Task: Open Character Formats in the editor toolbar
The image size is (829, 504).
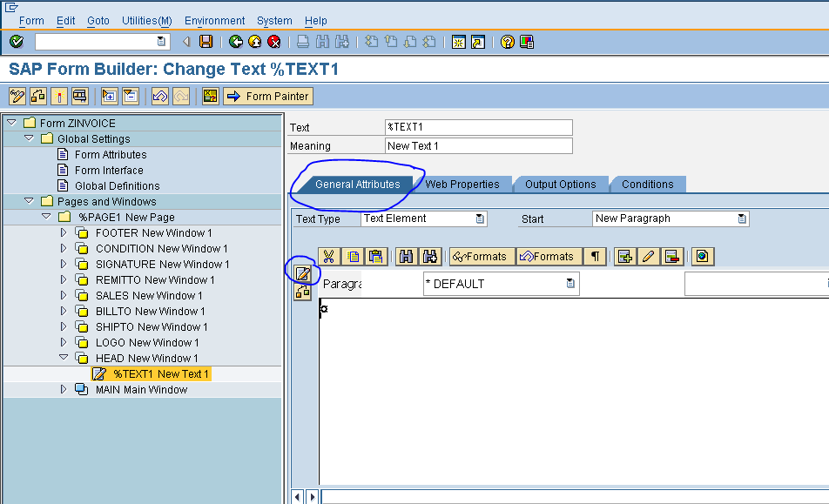Action: [x=482, y=256]
